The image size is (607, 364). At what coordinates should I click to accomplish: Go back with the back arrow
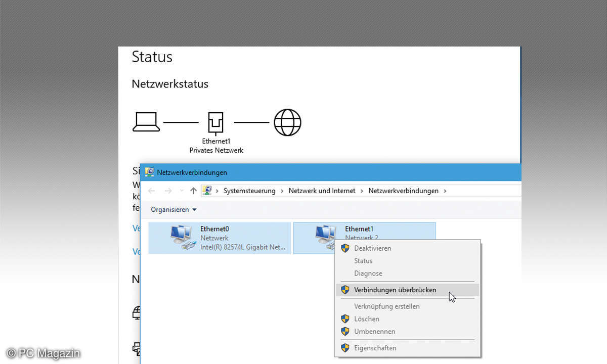coord(152,191)
